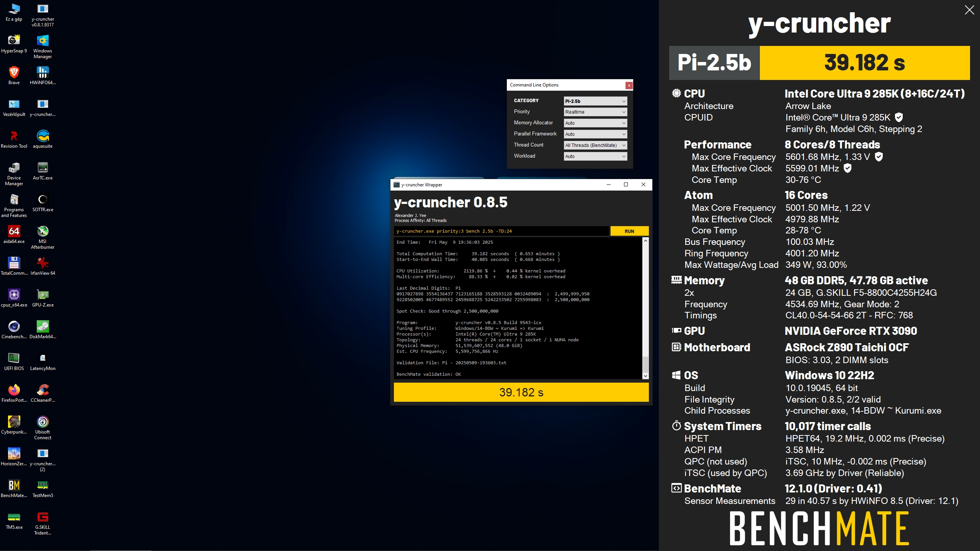Open the TotalCommander desktop icon
The image size is (980, 551).
click(x=14, y=266)
